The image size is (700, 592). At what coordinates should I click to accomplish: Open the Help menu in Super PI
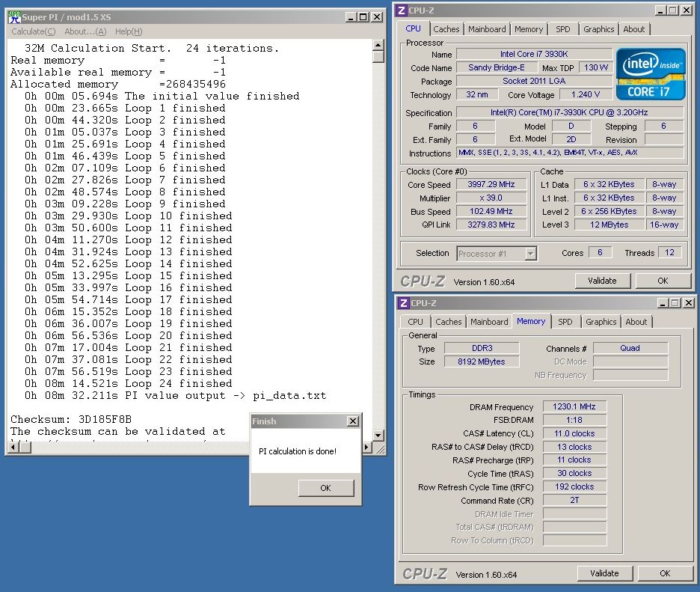(129, 31)
